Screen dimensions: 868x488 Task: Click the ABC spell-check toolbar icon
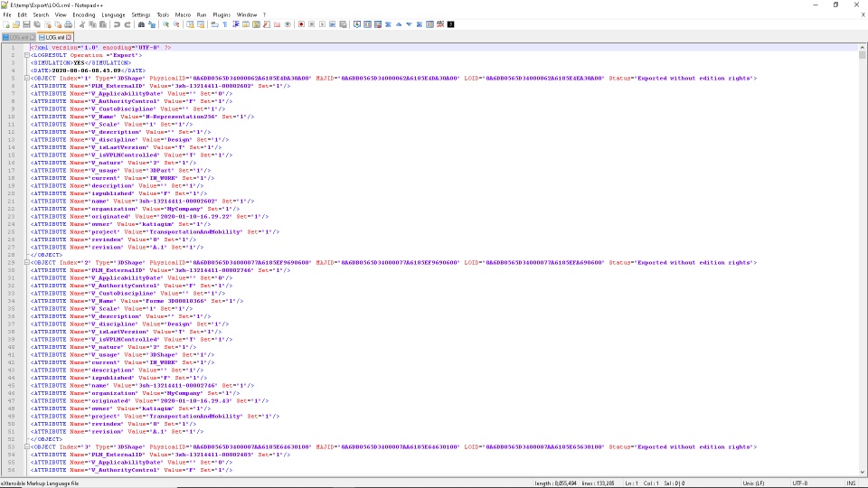click(x=440, y=24)
